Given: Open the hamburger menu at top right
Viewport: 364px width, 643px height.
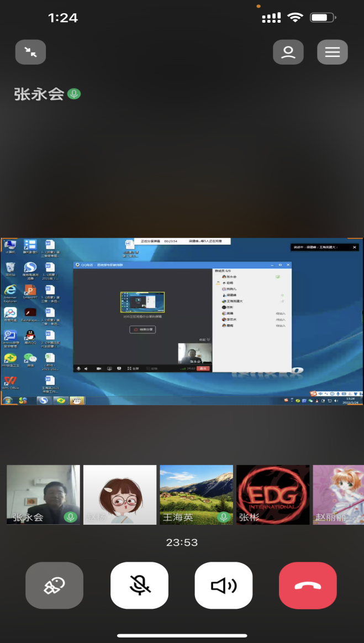Looking at the screenshot, I should (332, 52).
